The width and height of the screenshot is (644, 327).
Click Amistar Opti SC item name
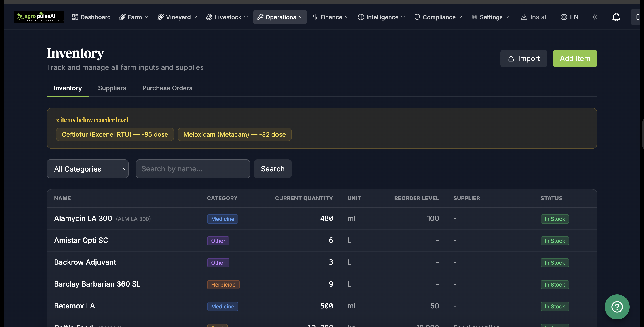[x=81, y=240]
